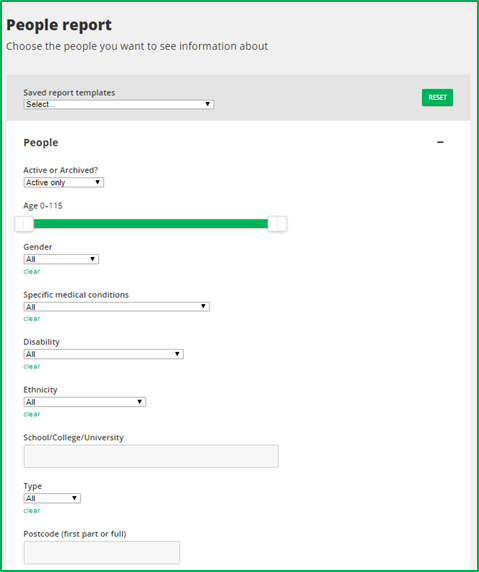Open the Disability dropdown
Image resolution: width=479 pixels, height=572 pixels.
click(x=104, y=354)
